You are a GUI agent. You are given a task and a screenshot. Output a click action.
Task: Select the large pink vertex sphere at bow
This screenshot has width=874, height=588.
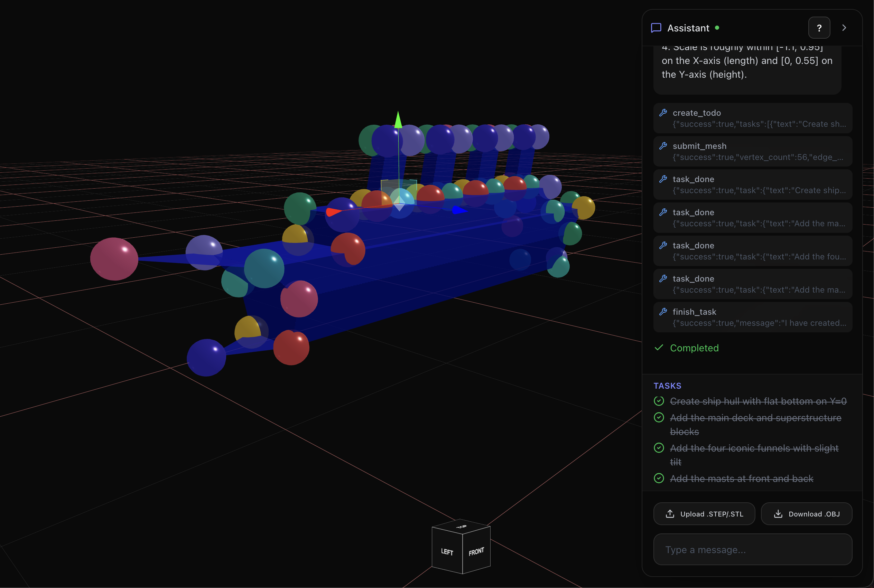coord(114,259)
